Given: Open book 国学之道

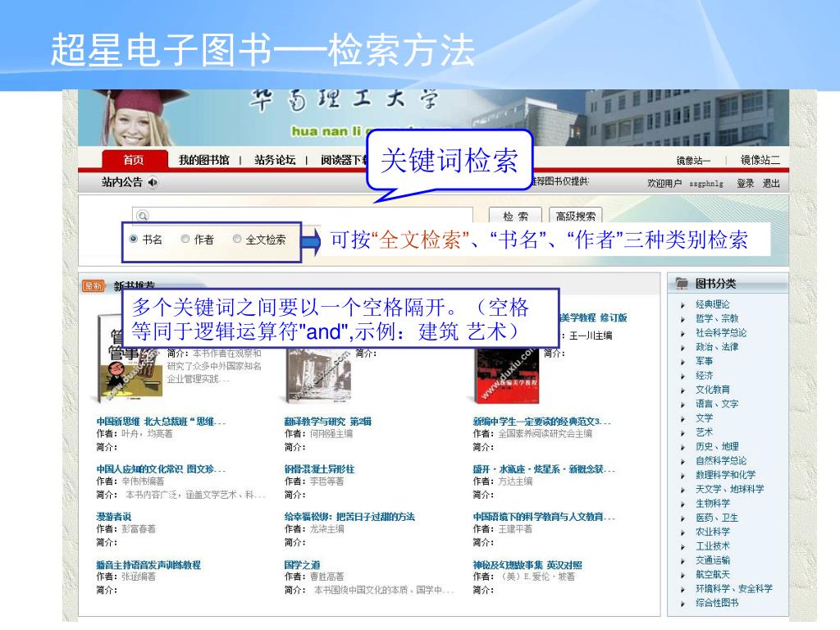Looking at the screenshot, I should [302, 564].
